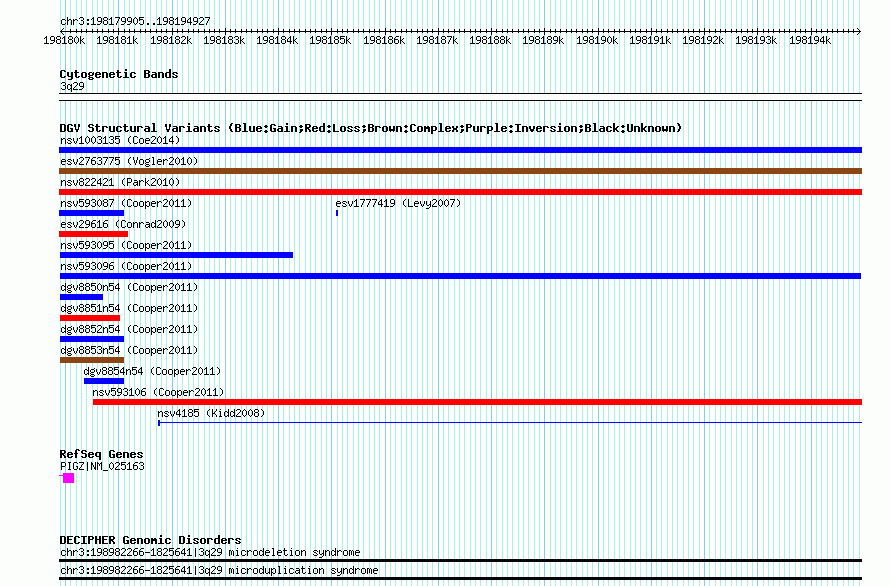Click the esv1777419 (Levy2007) text label

click(x=398, y=203)
